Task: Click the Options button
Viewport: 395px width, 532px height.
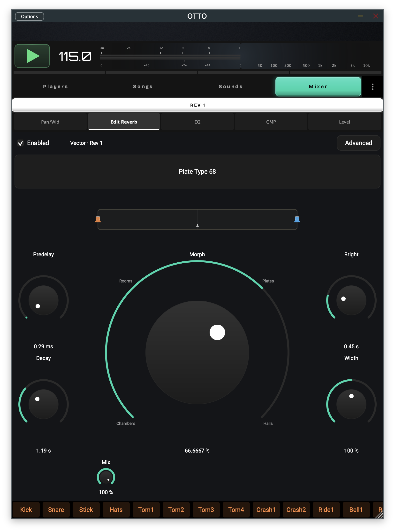Action: (x=29, y=16)
